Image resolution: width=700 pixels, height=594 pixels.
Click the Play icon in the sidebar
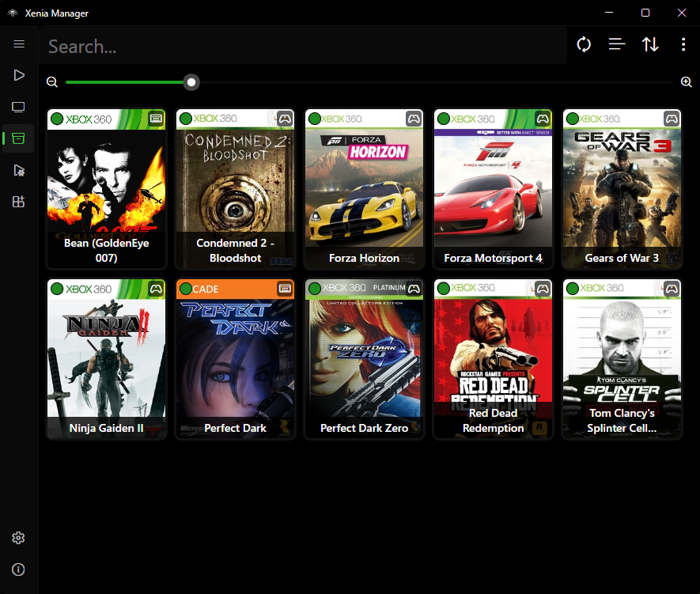point(19,75)
